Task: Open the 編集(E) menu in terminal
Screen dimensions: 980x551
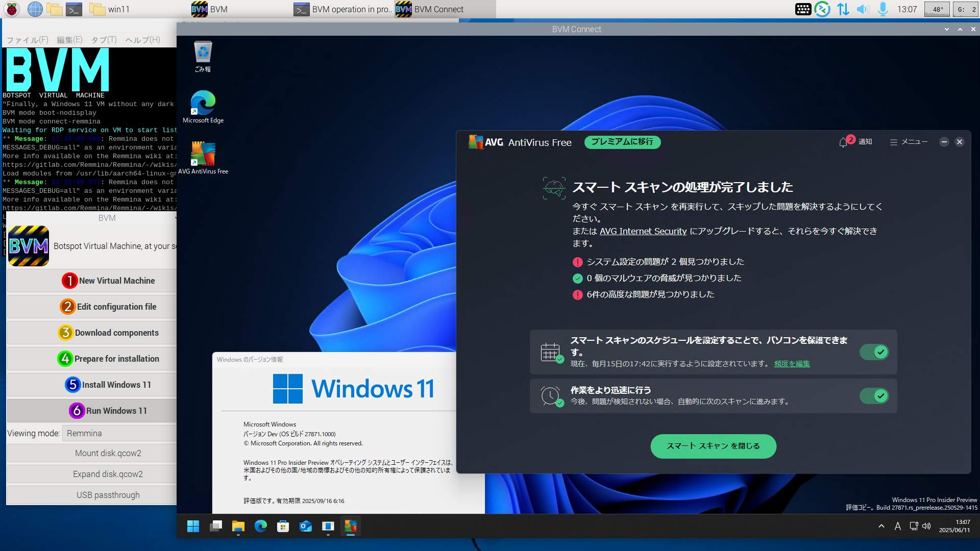Action: 69,40
